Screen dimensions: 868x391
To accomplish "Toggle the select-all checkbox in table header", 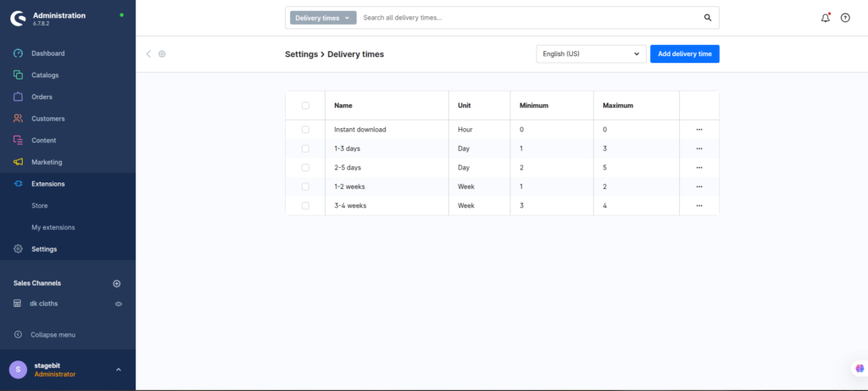I will (x=305, y=105).
